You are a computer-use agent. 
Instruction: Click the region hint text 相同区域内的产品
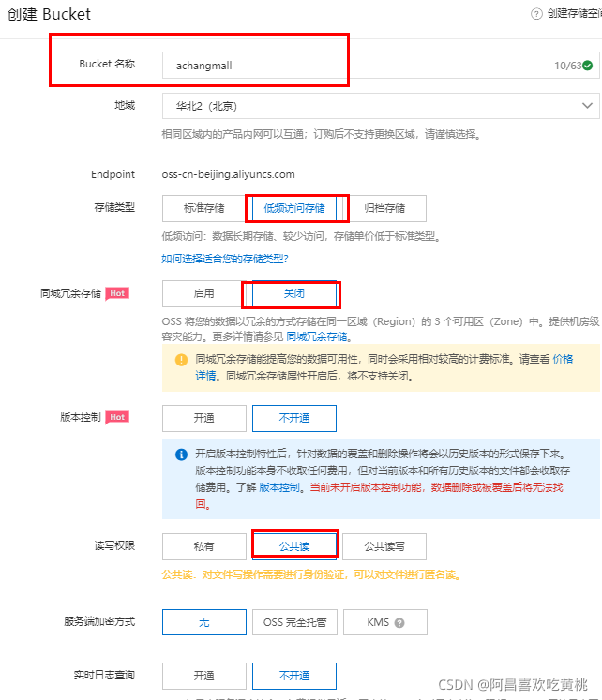point(322,134)
